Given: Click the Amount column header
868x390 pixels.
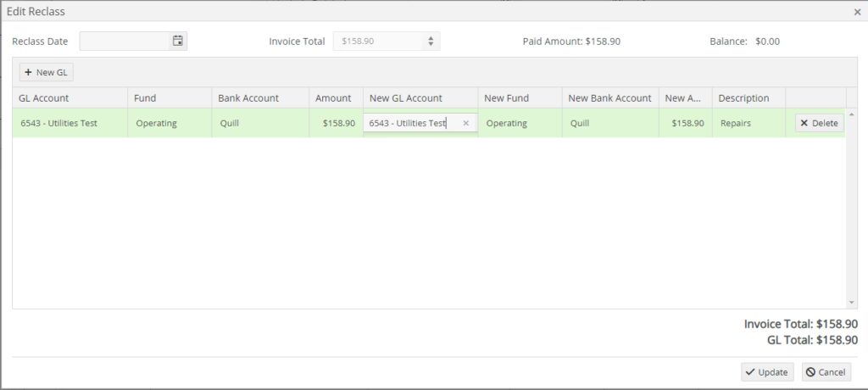Looking at the screenshot, I should [x=333, y=97].
